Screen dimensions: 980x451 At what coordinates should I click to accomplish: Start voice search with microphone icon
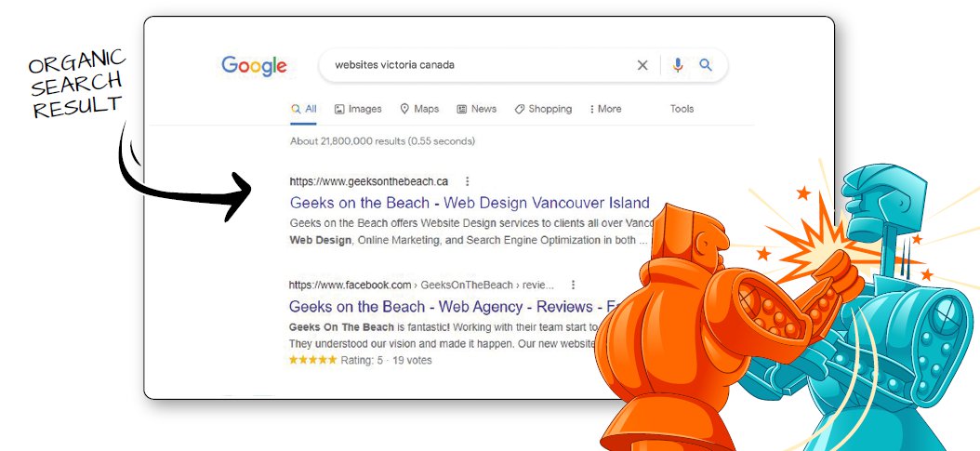coord(678,65)
